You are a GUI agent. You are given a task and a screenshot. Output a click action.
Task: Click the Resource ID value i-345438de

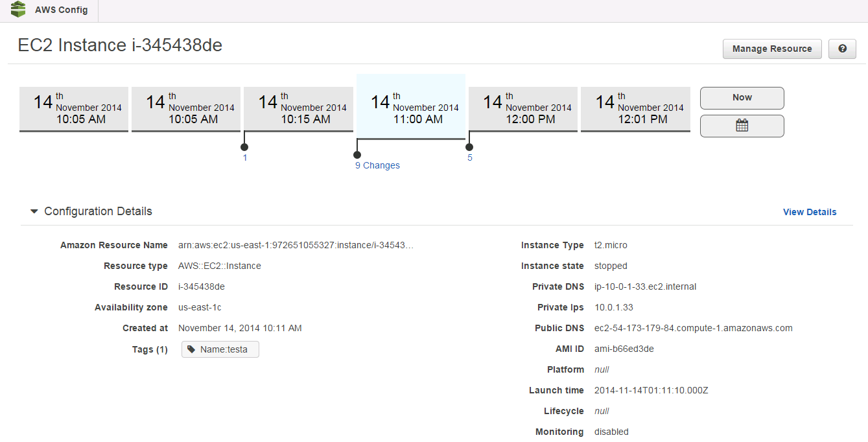coord(202,286)
